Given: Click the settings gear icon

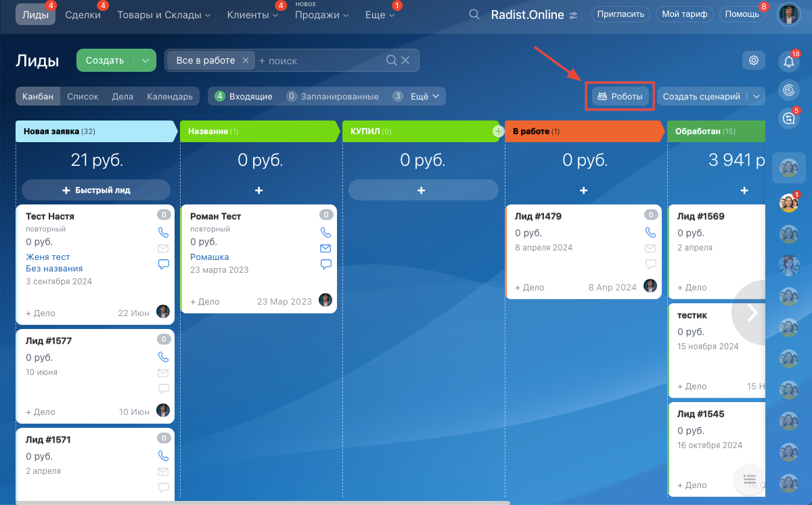Looking at the screenshot, I should tap(754, 60).
